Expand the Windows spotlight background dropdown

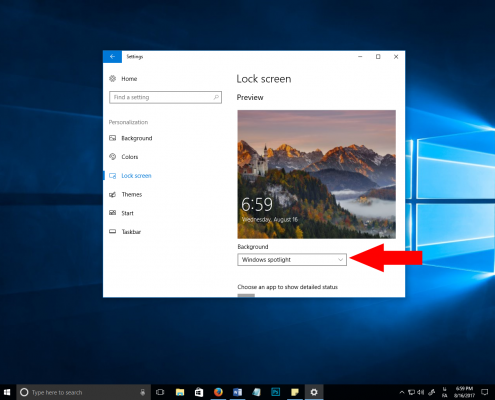point(292,260)
